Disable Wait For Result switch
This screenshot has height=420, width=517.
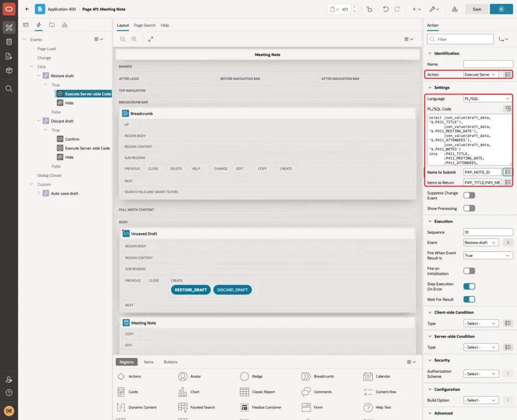pos(469,299)
